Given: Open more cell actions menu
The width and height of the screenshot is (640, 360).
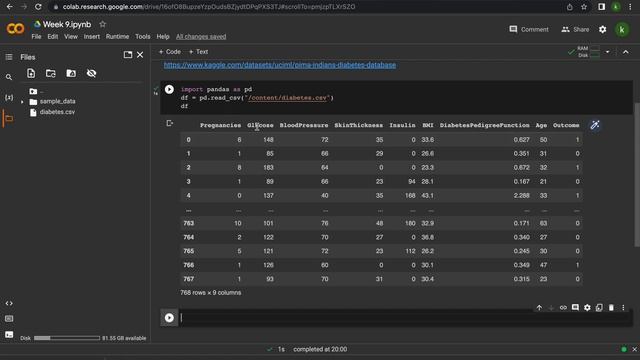Looking at the screenshot, I should [623, 308].
